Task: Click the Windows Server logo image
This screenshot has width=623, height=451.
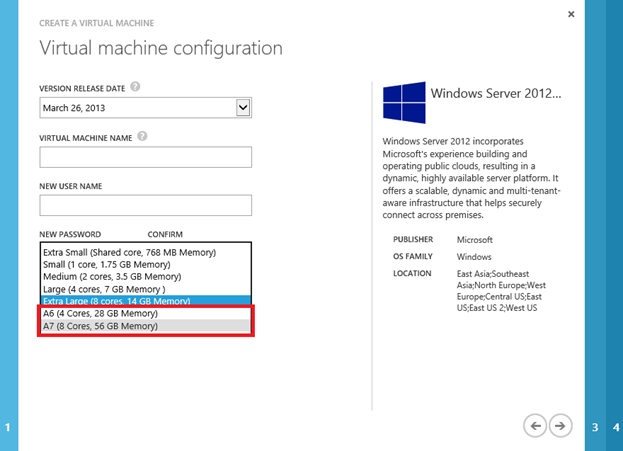Action: click(404, 103)
